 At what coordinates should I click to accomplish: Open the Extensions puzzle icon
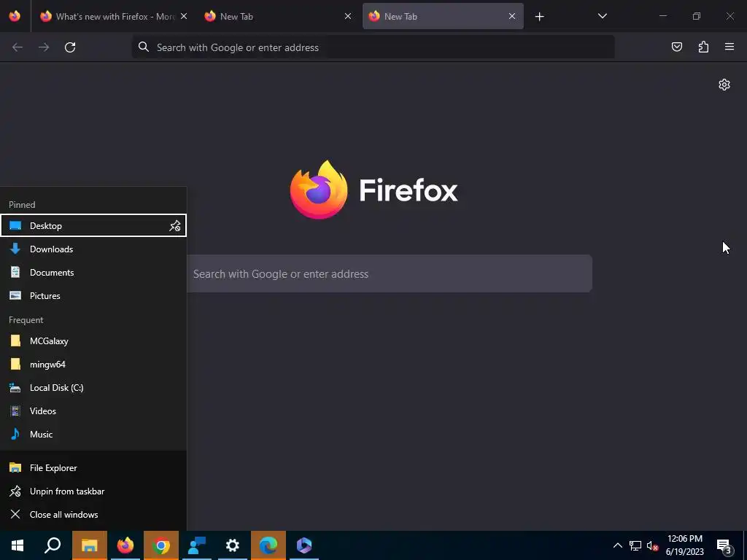703,47
